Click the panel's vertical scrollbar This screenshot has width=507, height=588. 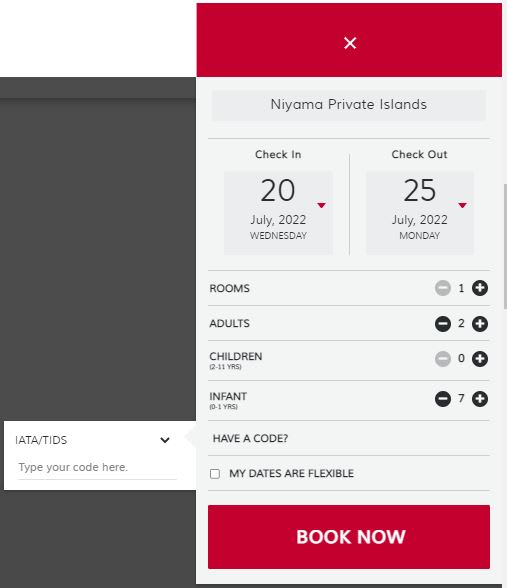tap(505, 246)
